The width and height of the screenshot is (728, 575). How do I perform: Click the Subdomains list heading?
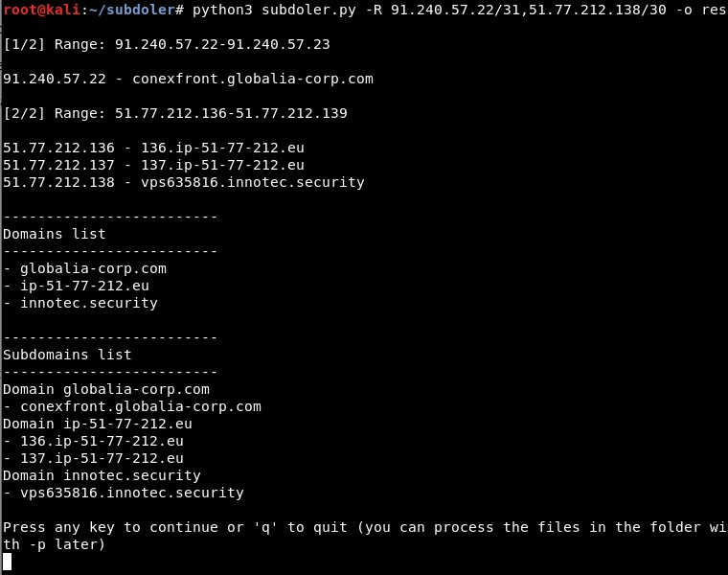coord(67,355)
